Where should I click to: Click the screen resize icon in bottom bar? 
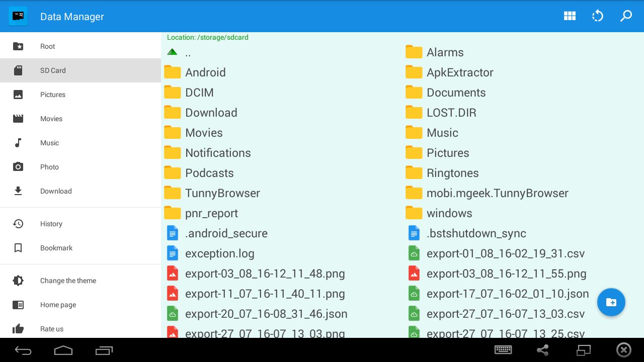coord(584,350)
